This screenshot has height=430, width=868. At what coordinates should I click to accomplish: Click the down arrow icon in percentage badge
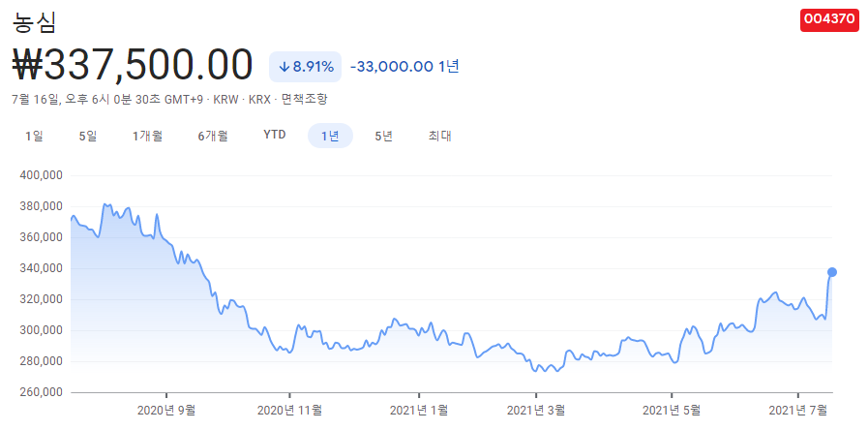(x=284, y=67)
